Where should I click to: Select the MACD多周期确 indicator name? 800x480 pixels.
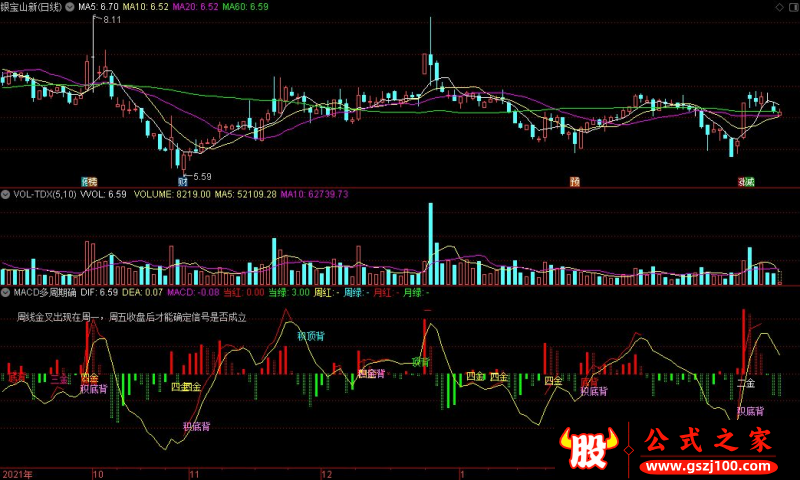click(x=45, y=293)
